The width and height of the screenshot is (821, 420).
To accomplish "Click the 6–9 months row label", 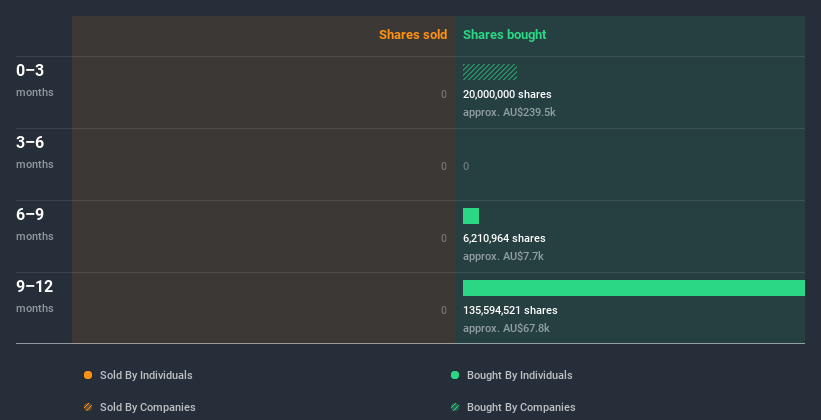I will pyautogui.click(x=35, y=224).
